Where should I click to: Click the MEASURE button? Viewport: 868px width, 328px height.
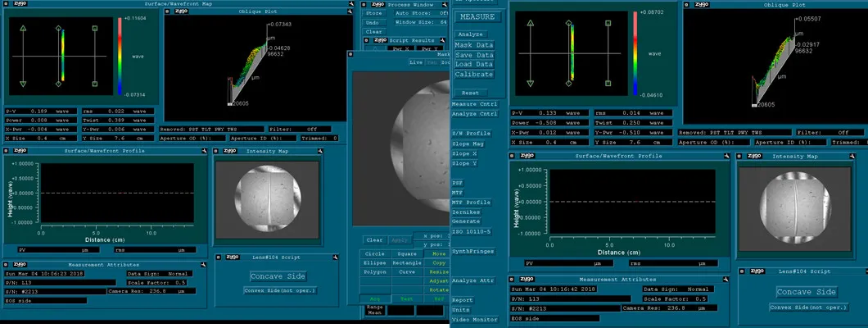(x=477, y=16)
